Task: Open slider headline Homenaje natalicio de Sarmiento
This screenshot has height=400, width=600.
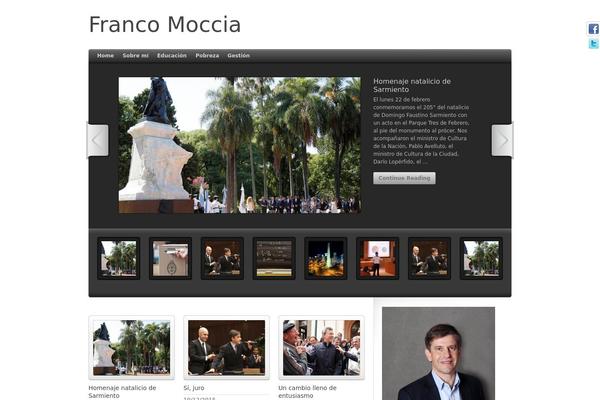Action: click(x=412, y=85)
